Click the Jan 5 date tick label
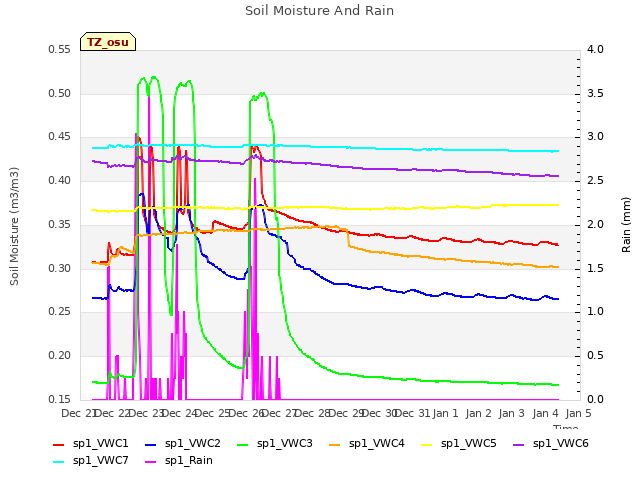This screenshot has height=480, width=640. pos(578,413)
